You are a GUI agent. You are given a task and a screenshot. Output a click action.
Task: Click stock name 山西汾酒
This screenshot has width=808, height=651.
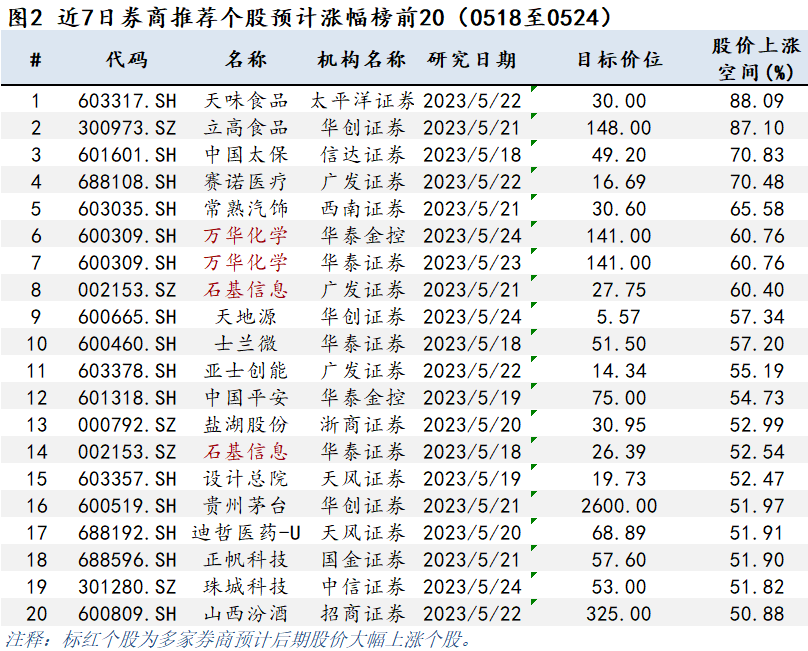coord(246,614)
